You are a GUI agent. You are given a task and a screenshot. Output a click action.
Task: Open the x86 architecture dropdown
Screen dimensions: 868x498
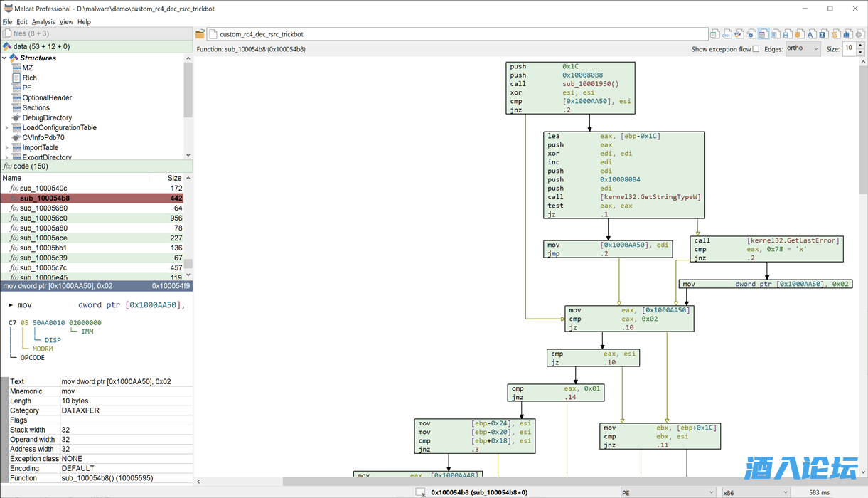756,492
